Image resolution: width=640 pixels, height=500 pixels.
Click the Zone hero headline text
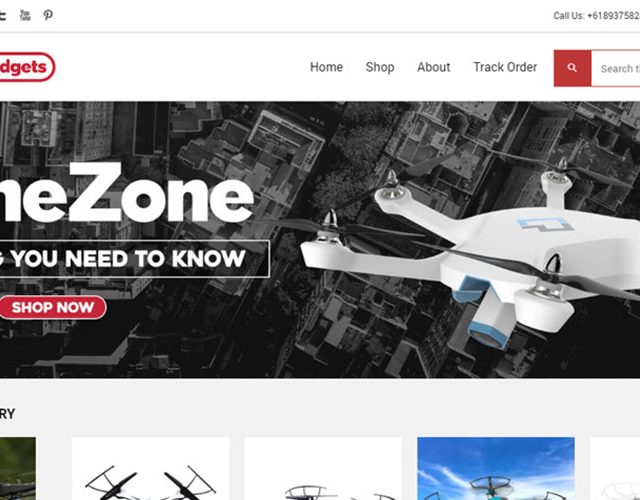pos(127,193)
